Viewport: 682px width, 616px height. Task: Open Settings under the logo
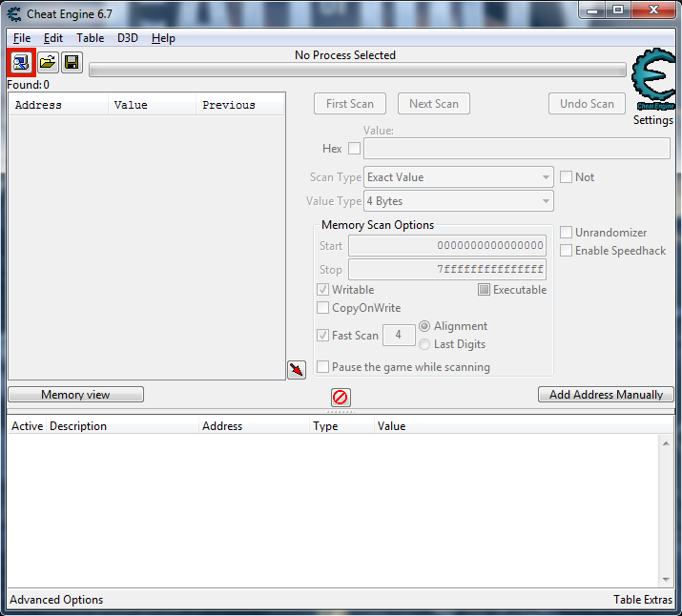tap(652, 120)
